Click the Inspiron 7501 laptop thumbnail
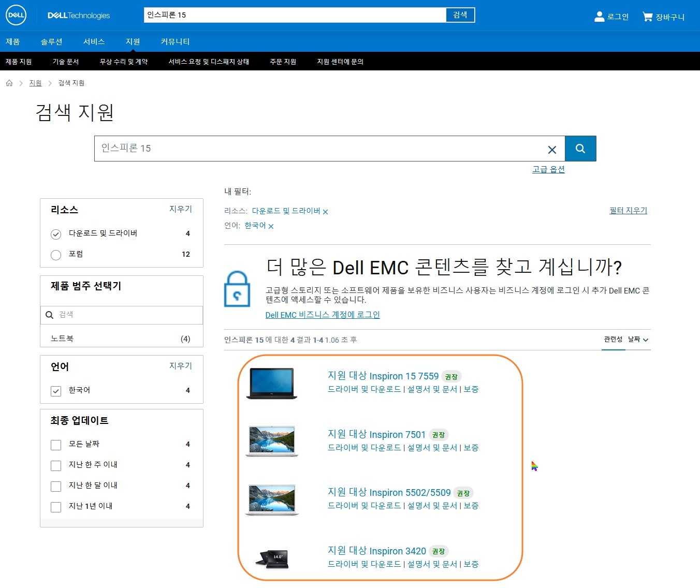The width and height of the screenshot is (700, 588). click(x=273, y=442)
